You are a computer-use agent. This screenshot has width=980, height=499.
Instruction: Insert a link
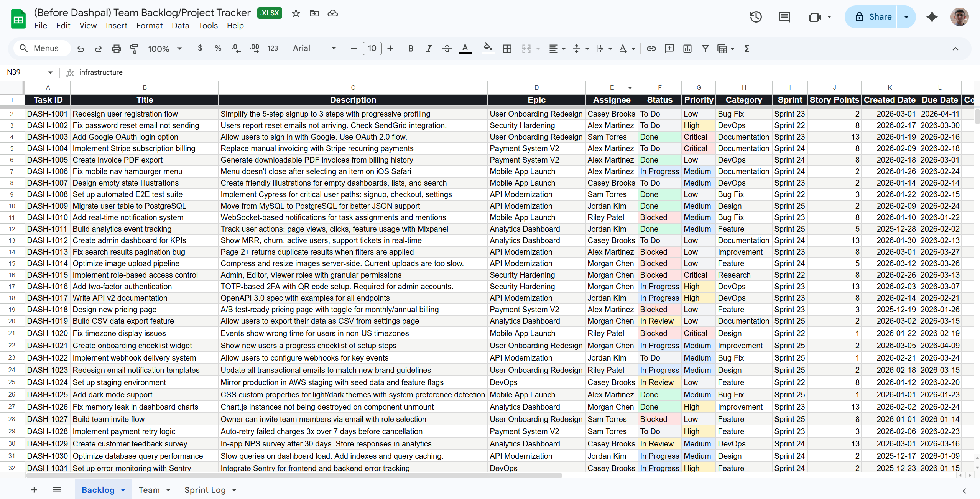coord(651,48)
